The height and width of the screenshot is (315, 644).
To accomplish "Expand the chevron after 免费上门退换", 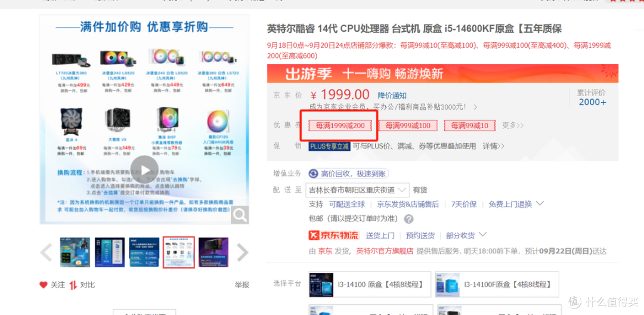I will (540, 203).
